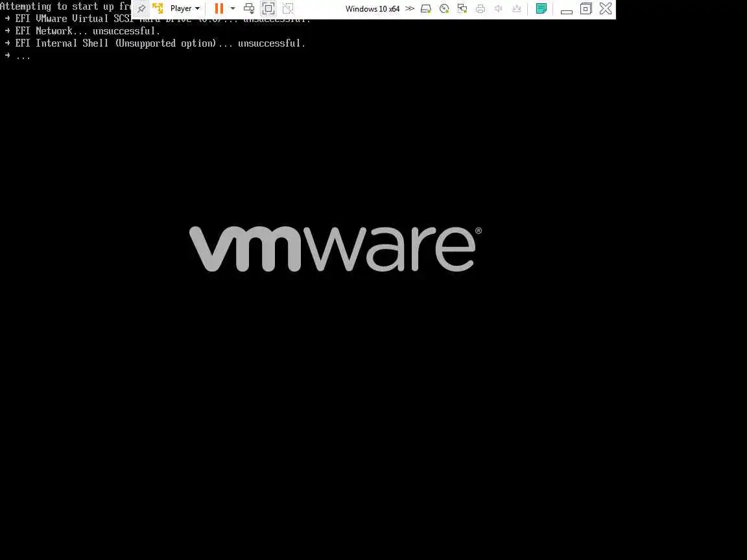Image resolution: width=747 pixels, height=560 pixels.
Task: Click the Unity mode icon
Action: pos(288,8)
